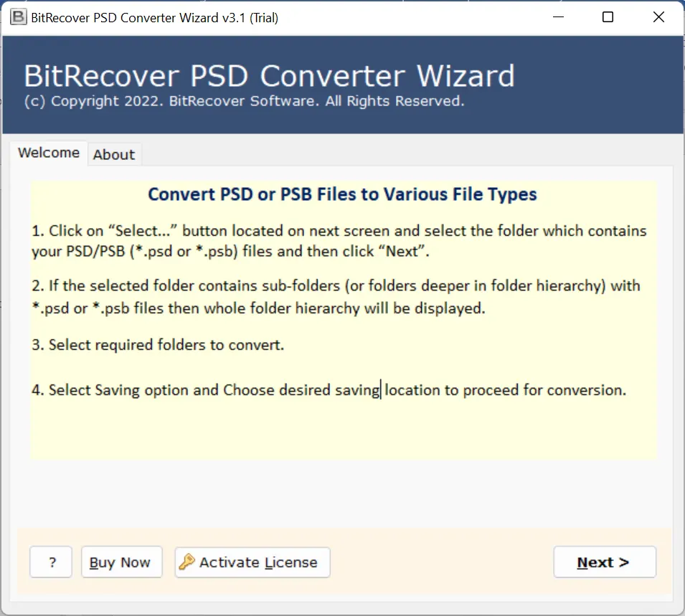Minimize the PSD Converter Wizard window

(558, 17)
